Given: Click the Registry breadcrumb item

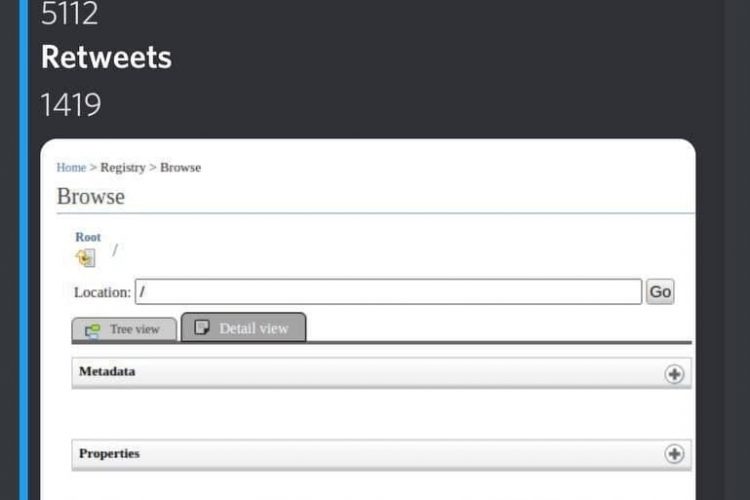Looking at the screenshot, I should coord(123,167).
